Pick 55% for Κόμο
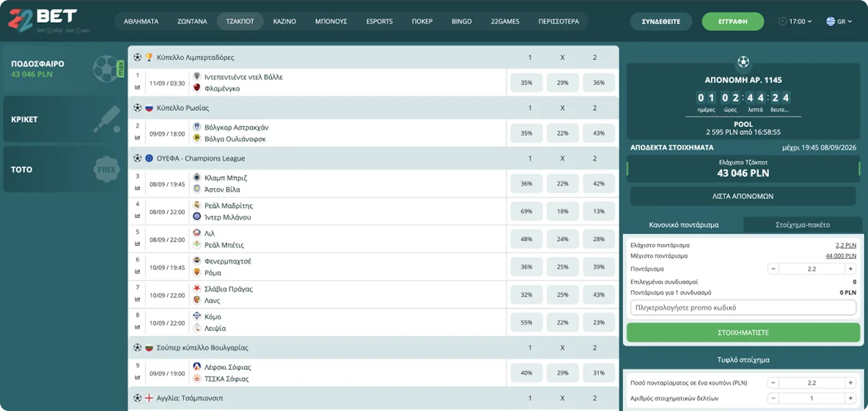 click(526, 322)
